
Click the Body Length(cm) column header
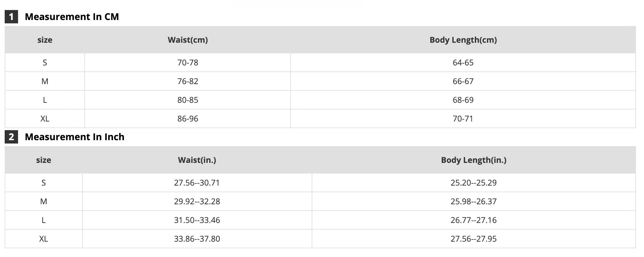click(x=463, y=40)
